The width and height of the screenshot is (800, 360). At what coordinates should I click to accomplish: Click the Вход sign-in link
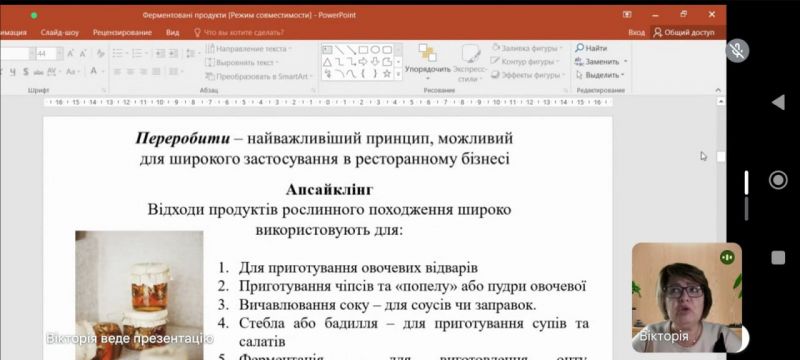pyautogui.click(x=636, y=33)
